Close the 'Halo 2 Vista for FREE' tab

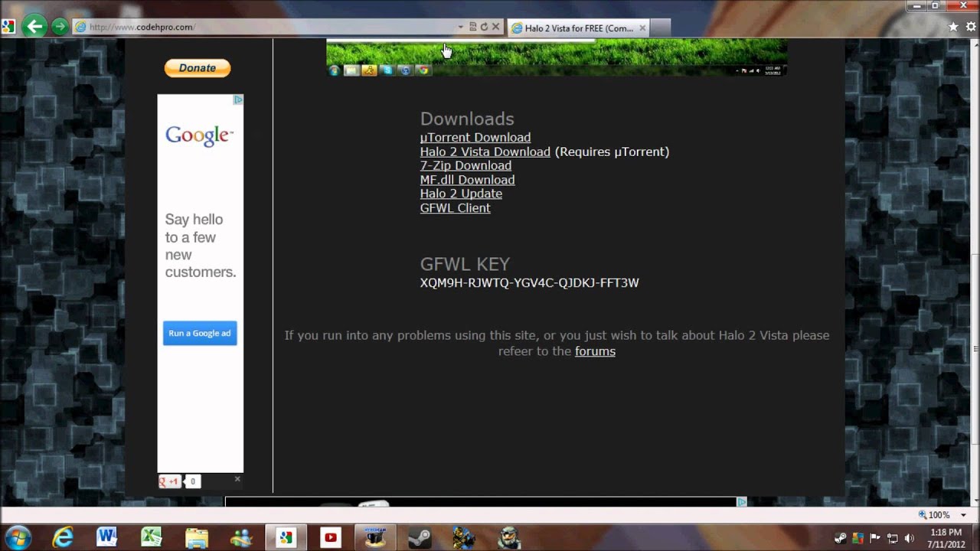[642, 28]
